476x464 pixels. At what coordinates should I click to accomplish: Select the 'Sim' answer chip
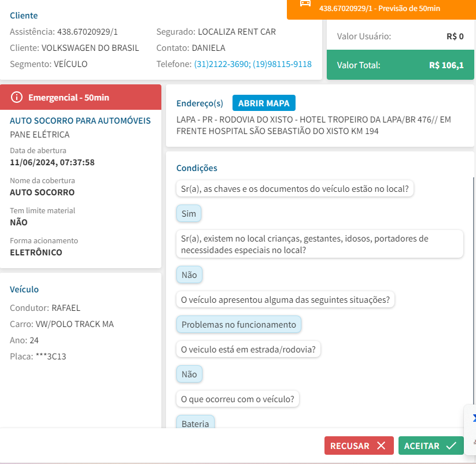pyautogui.click(x=189, y=214)
